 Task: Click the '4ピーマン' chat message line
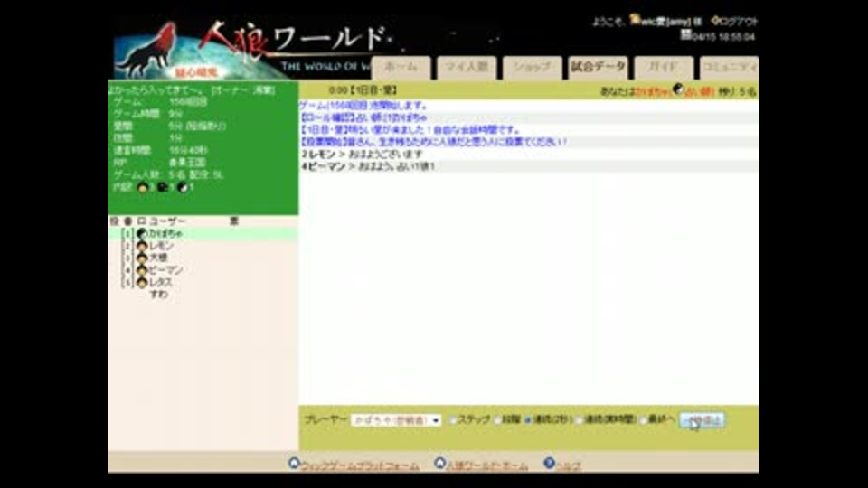point(368,166)
